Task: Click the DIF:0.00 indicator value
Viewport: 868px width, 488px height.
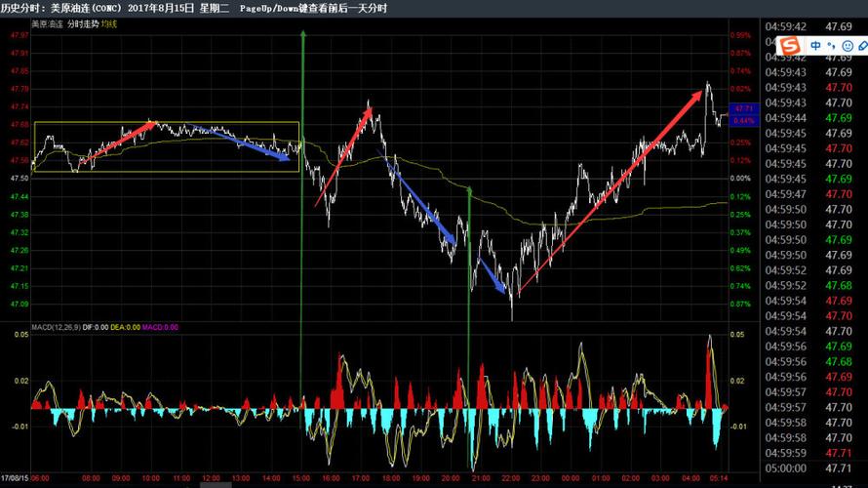Action: click(99, 327)
